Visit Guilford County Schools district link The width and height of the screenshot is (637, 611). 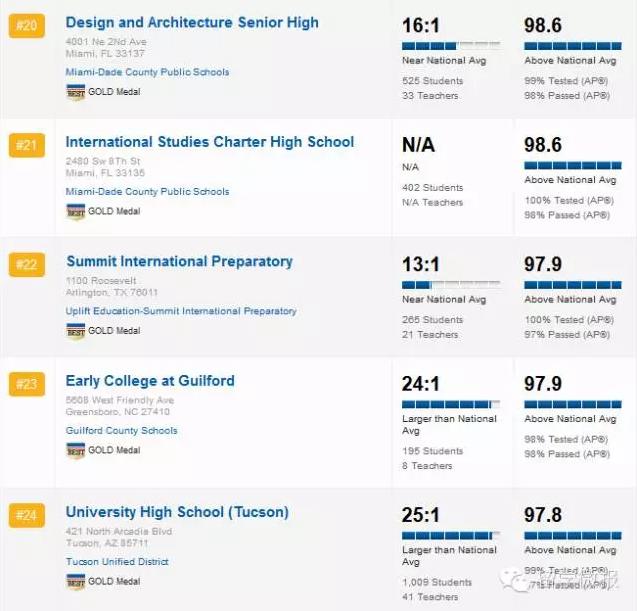(121, 431)
